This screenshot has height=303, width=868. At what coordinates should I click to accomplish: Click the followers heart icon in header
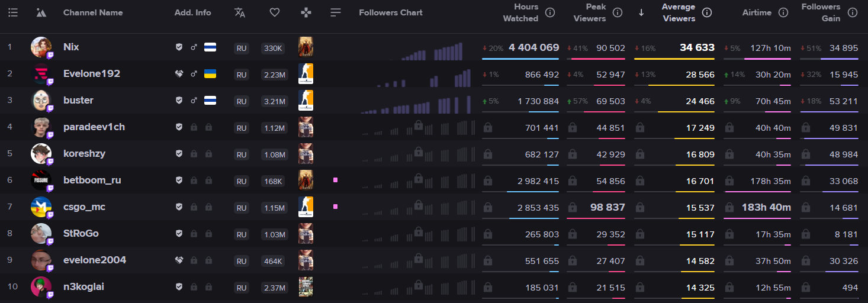pos(274,12)
